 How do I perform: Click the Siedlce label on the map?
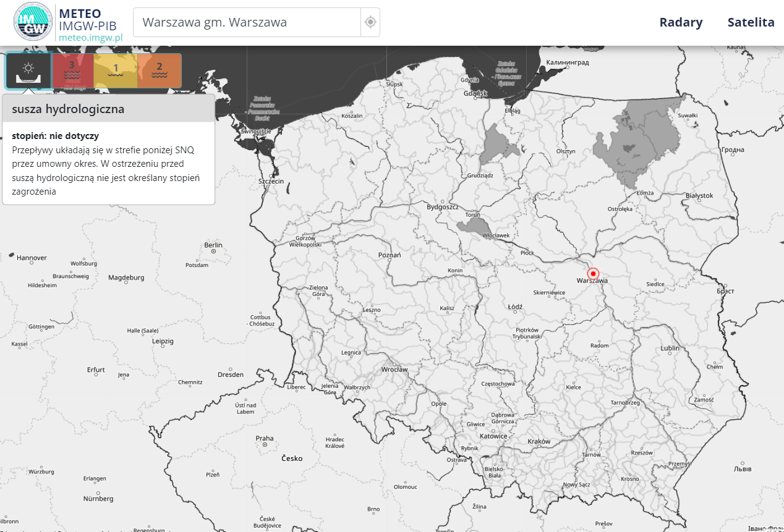click(655, 284)
